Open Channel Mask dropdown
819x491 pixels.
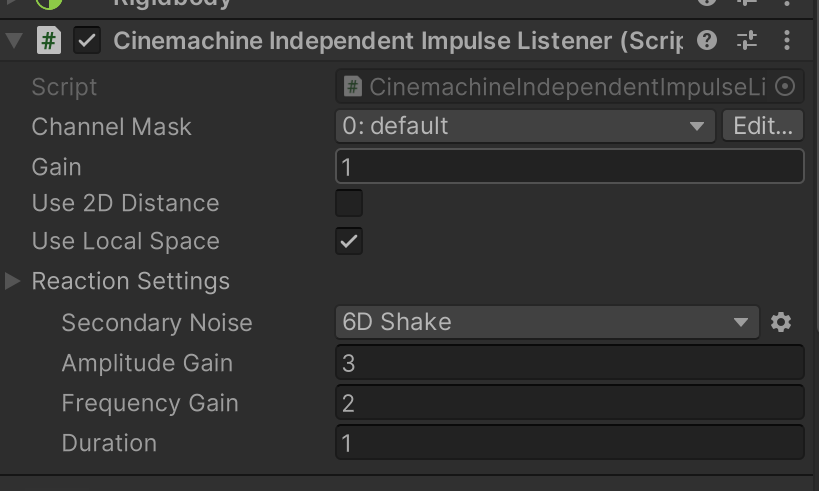(524, 126)
